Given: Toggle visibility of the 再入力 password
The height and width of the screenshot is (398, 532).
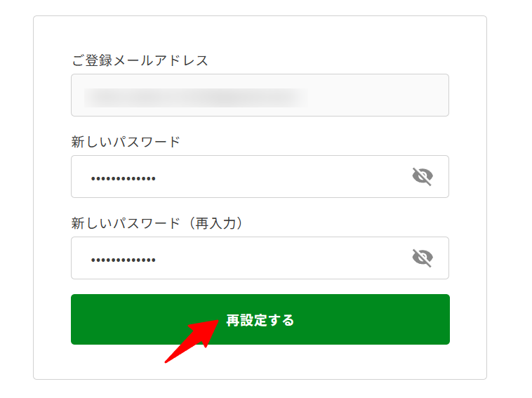Looking at the screenshot, I should (423, 258).
